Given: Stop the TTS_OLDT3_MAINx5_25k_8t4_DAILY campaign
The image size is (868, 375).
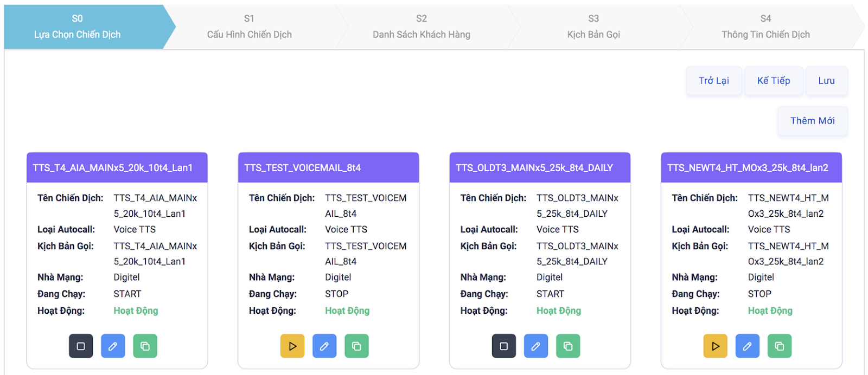Looking at the screenshot, I should click(x=503, y=346).
